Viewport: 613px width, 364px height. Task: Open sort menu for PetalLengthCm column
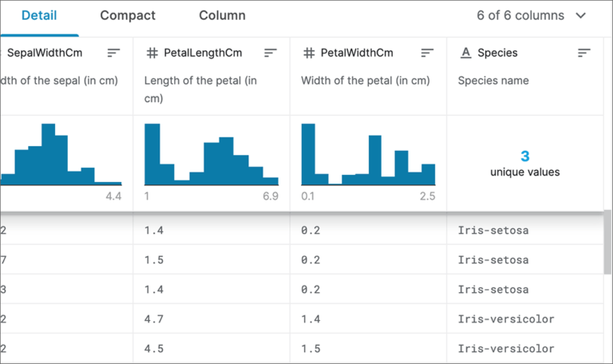[x=271, y=53]
